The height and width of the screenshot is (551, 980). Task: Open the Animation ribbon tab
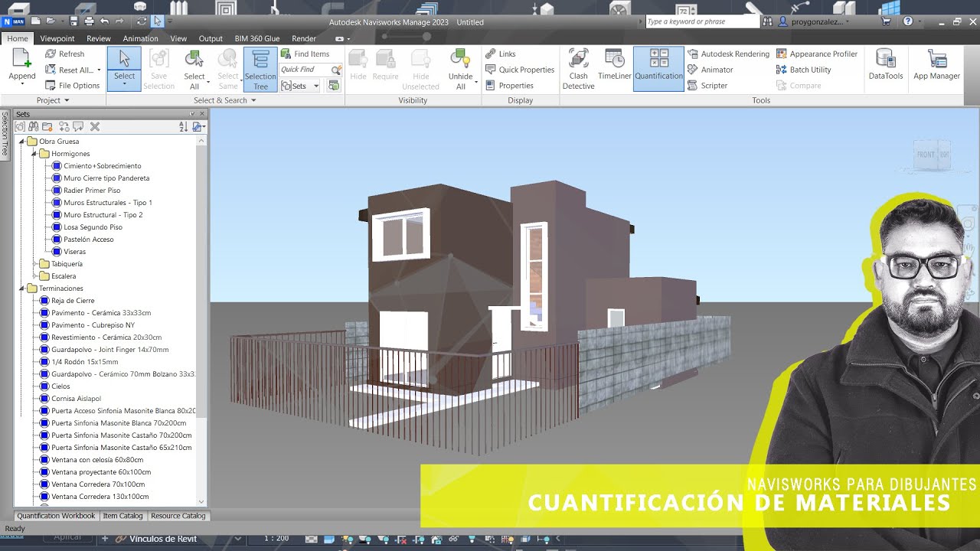click(x=141, y=38)
